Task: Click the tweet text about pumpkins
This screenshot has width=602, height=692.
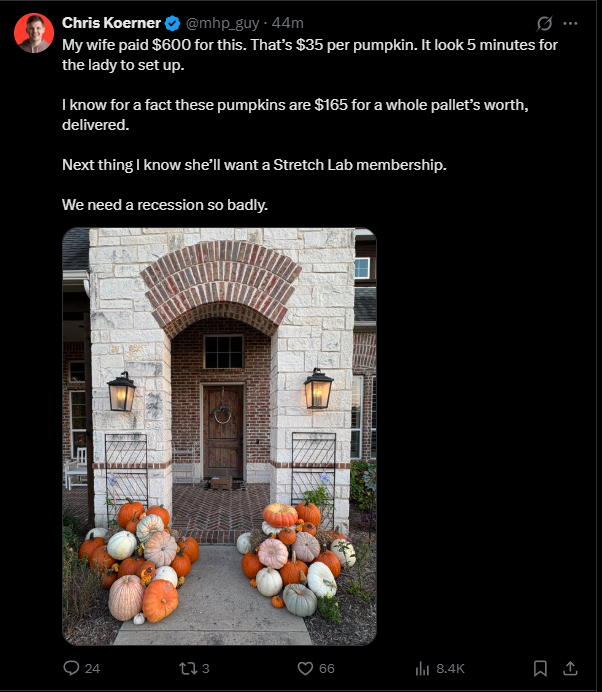Action: (310, 125)
